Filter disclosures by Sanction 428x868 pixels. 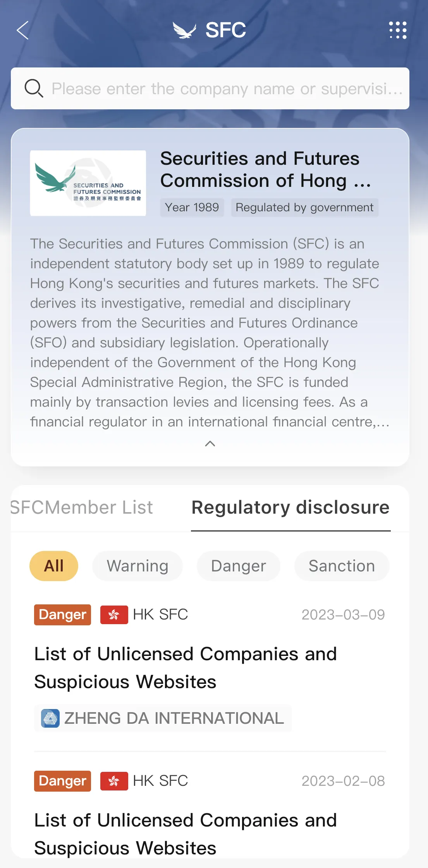[342, 566]
